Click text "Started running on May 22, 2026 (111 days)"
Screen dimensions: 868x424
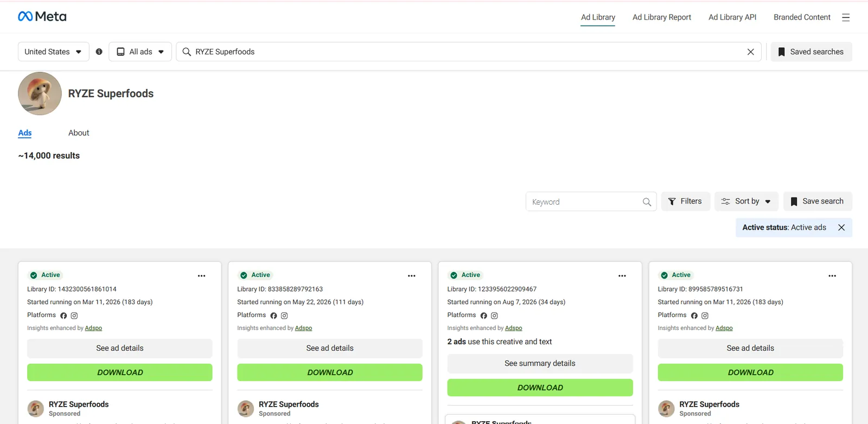300,302
